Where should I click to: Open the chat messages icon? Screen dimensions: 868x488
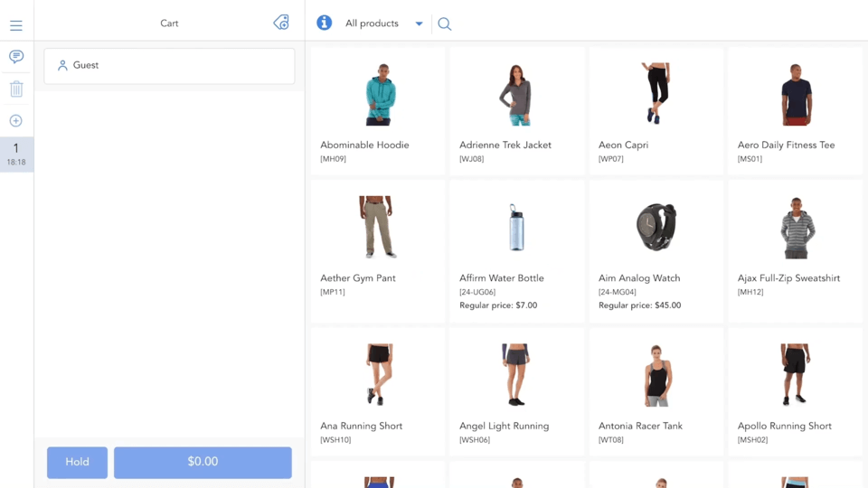coord(16,57)
